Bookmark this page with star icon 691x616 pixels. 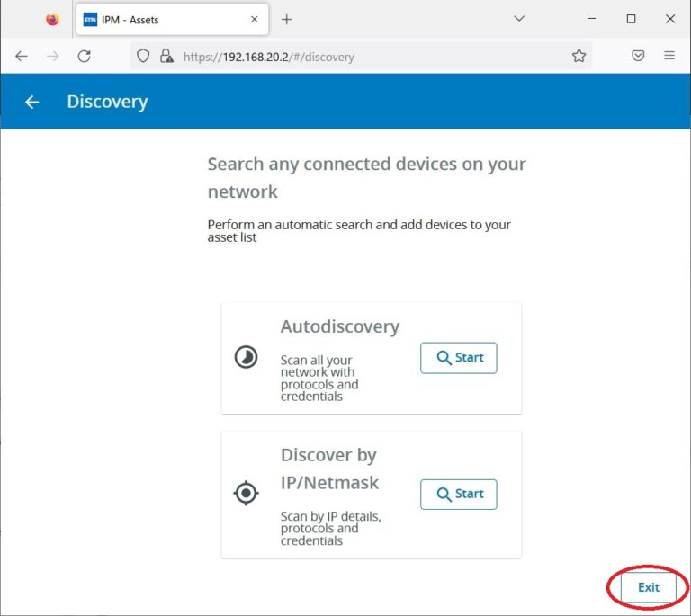tap(579, 56)
